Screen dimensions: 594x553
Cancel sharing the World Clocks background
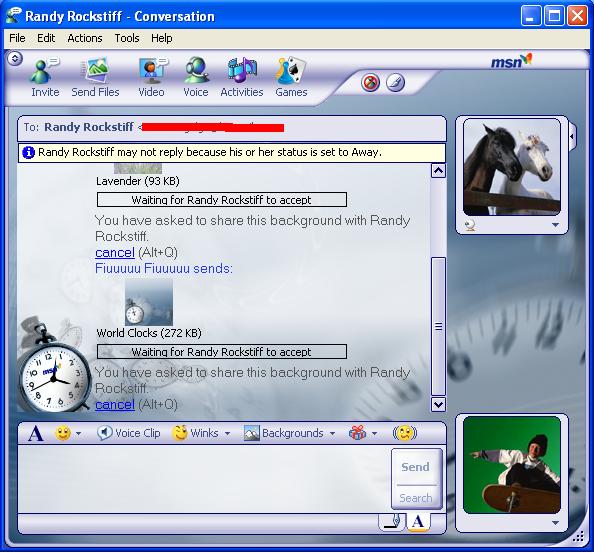tap(115, 405)
